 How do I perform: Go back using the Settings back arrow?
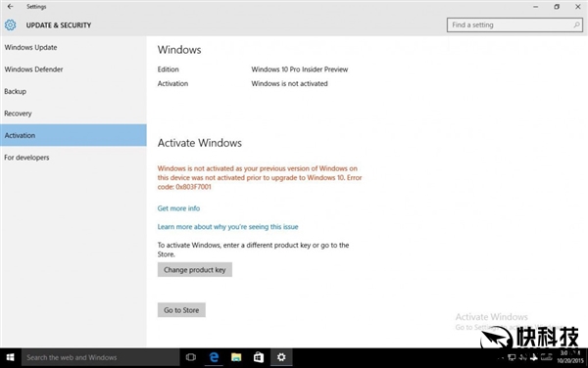pos(10,7)
